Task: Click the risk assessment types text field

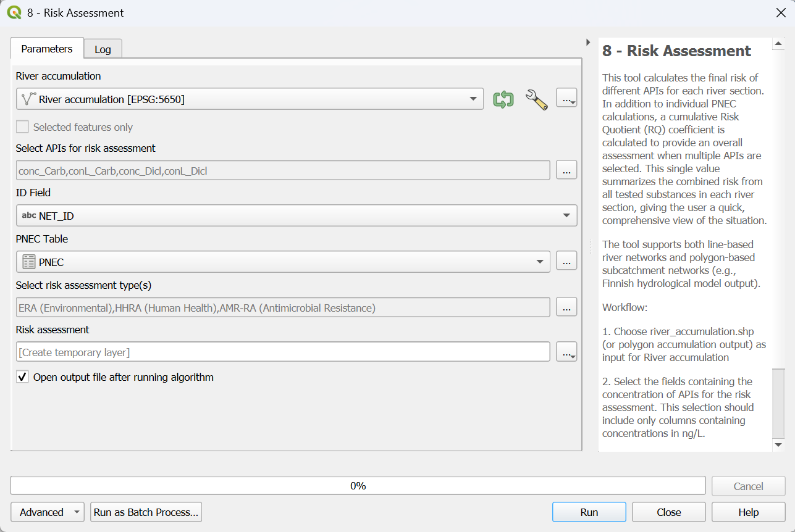Action: point(283,307)
